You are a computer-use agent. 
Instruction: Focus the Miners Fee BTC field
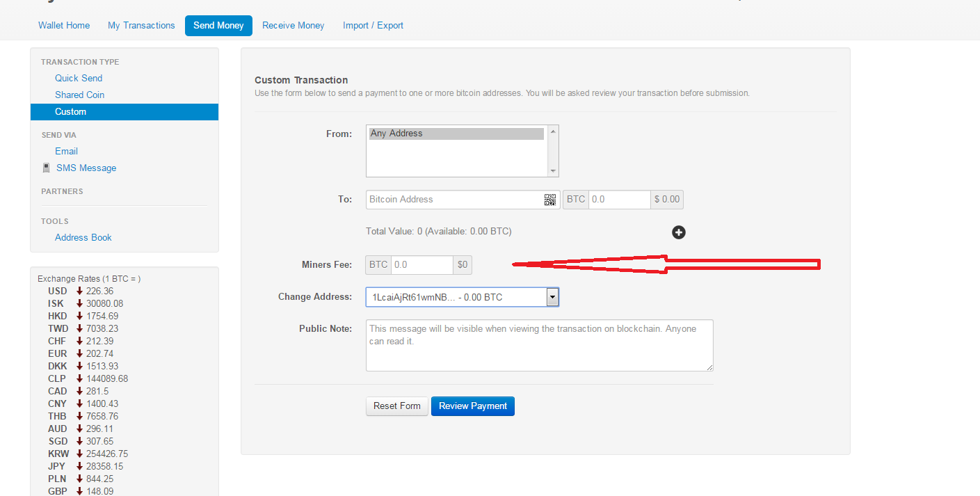pyautogui.click(x=422, y=265)
